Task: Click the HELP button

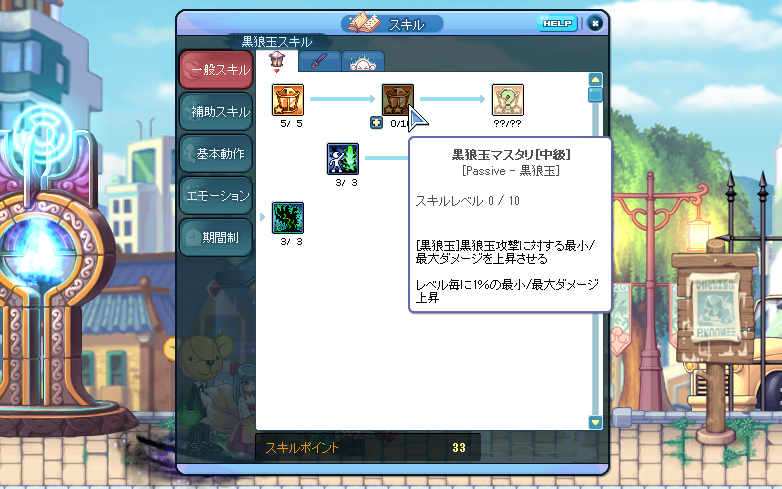Action: (x=557, y=23)
